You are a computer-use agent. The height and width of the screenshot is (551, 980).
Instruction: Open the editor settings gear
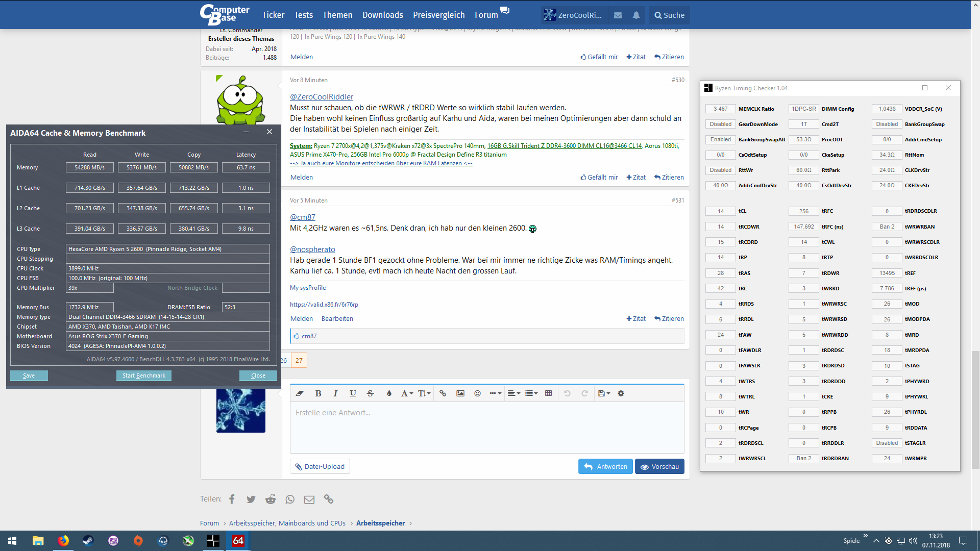point(621,393)
